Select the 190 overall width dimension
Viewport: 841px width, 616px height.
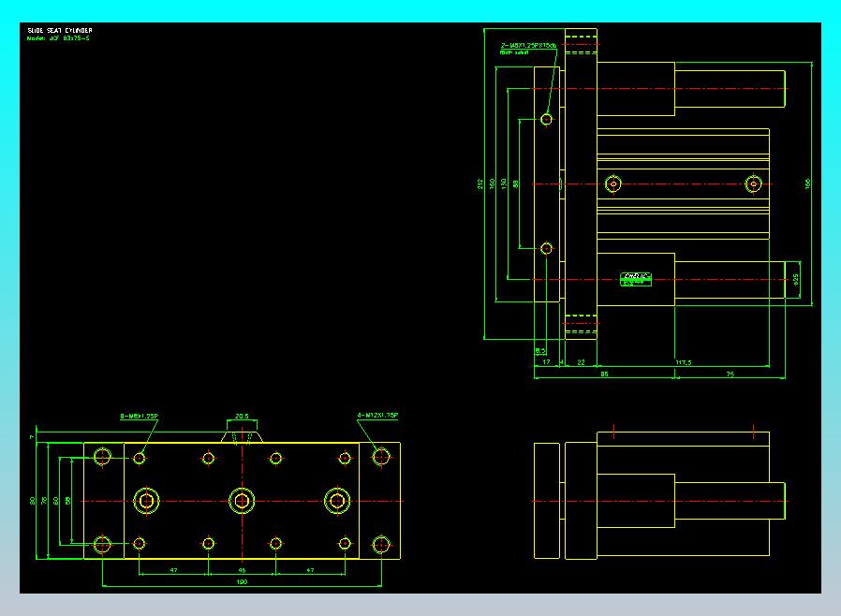(242, 581)
